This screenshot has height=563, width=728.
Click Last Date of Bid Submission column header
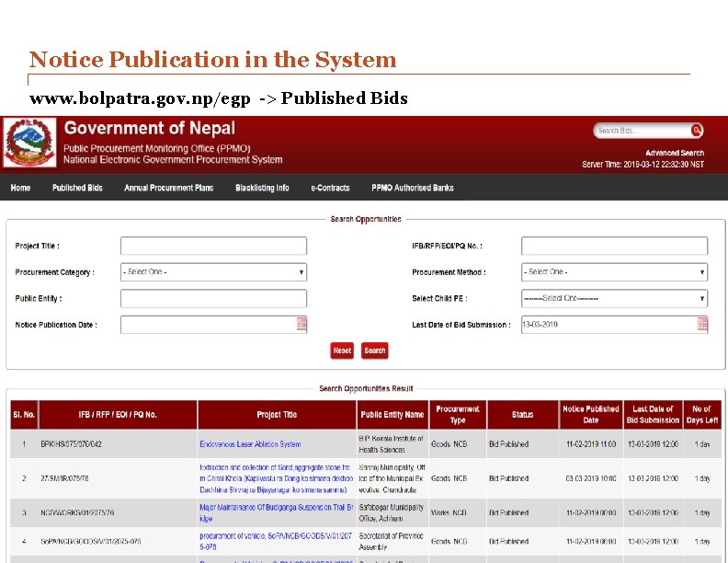point(653,415)
